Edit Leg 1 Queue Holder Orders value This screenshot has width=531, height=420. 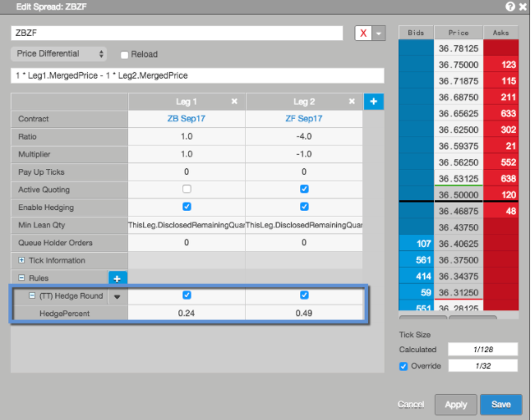point(186,243)
